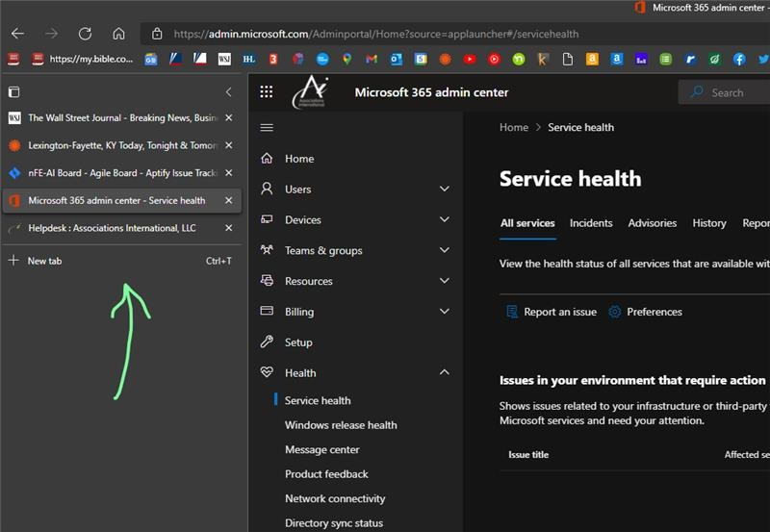
Task: Open Message center
Action: pos(322,449)
